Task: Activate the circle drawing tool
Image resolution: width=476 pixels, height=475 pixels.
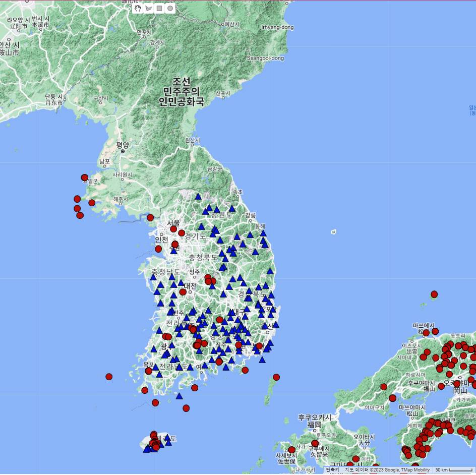Action: pyautogui.click(x=170, y=8)
